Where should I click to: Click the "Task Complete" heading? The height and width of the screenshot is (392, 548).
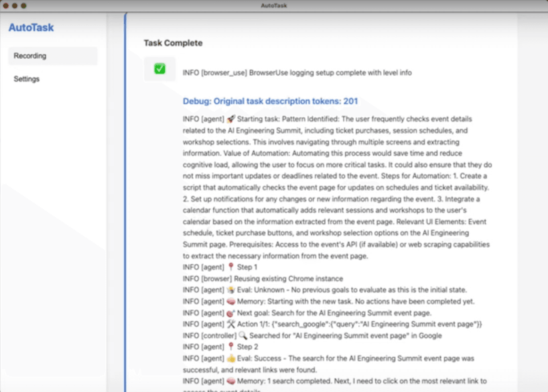tap(173, 43)
